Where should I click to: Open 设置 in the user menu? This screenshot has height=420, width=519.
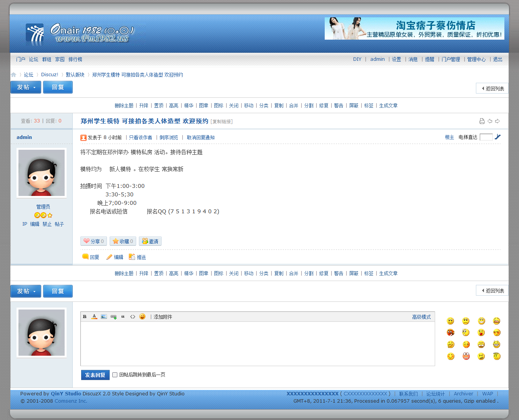396,59
